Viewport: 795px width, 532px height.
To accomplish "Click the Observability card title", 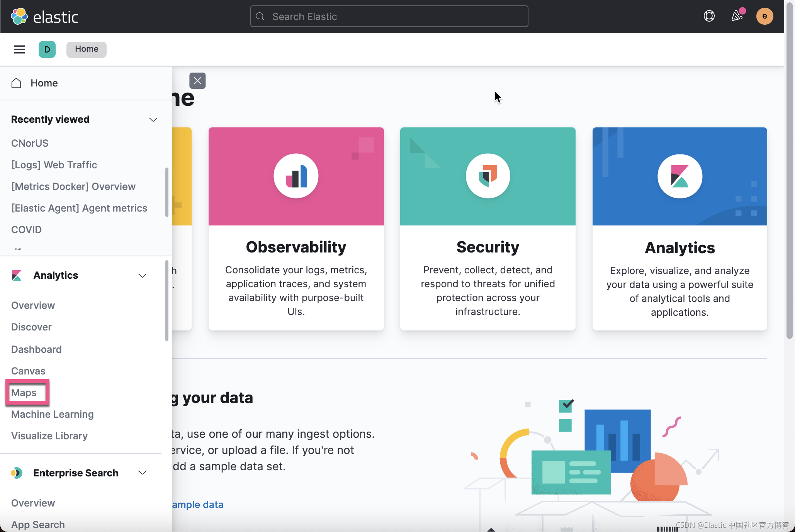I will [296, 247].
